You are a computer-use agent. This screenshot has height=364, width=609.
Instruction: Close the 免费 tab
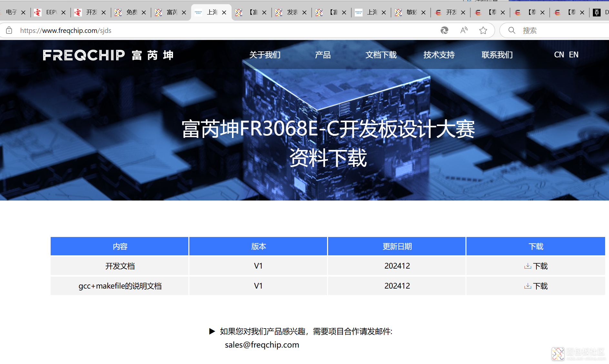click(144, 13)
